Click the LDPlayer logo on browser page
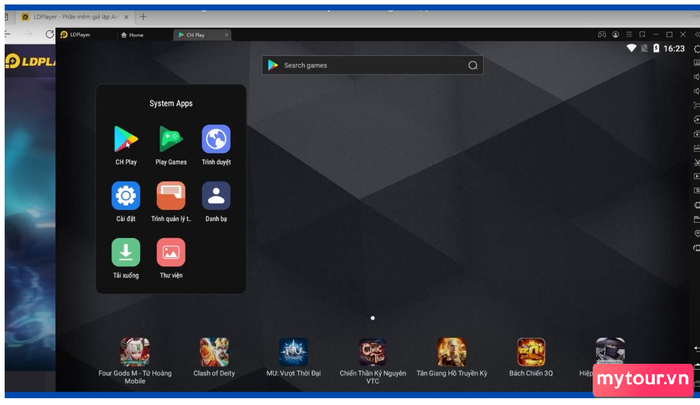The width and height of the screenshot is (700, 405). (30, 62)
